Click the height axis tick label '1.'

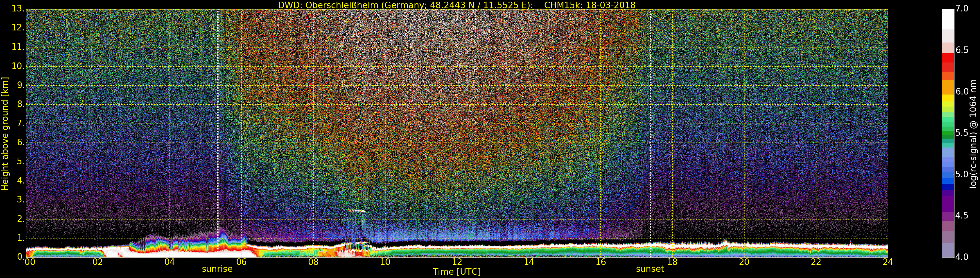[x=21, y=237]
